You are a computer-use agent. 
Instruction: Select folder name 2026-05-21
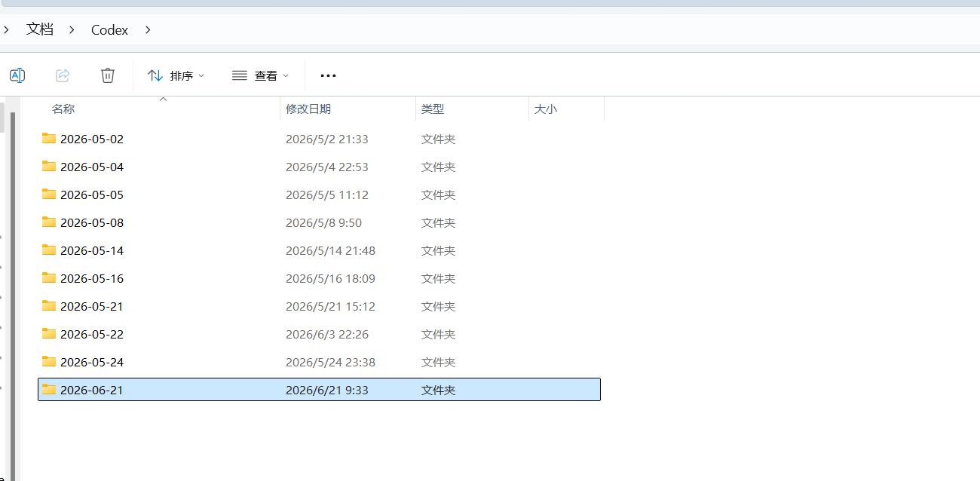pyautogui.click(x=92, y=307)
